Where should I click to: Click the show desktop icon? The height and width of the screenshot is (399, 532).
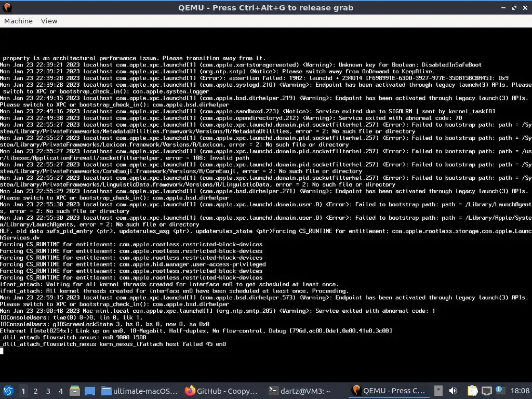click(x=89, y=391)
